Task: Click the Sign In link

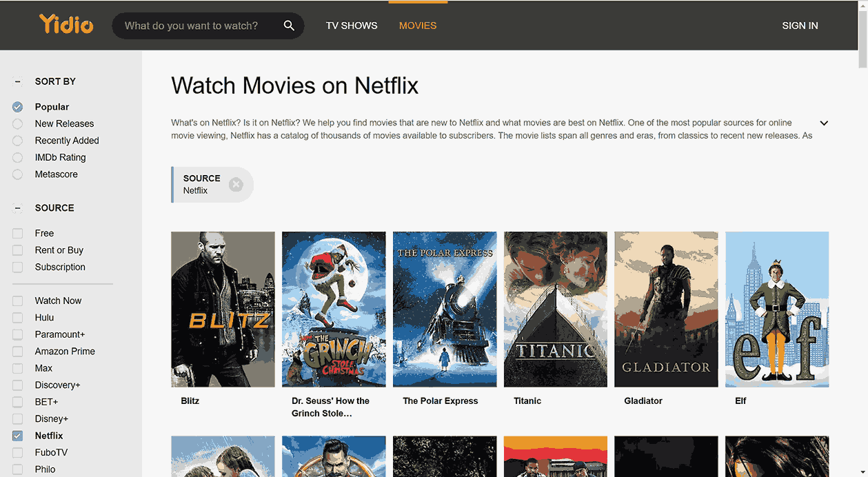Action: [800, 26]
